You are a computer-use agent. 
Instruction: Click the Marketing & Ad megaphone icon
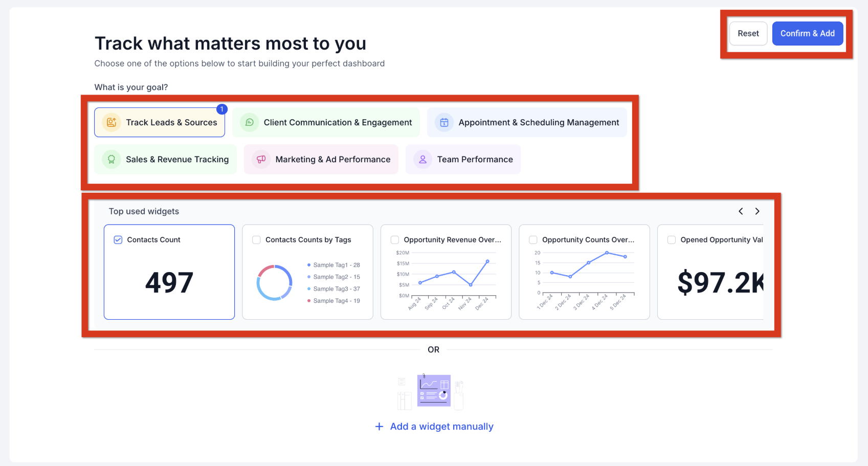click(261, 160)
